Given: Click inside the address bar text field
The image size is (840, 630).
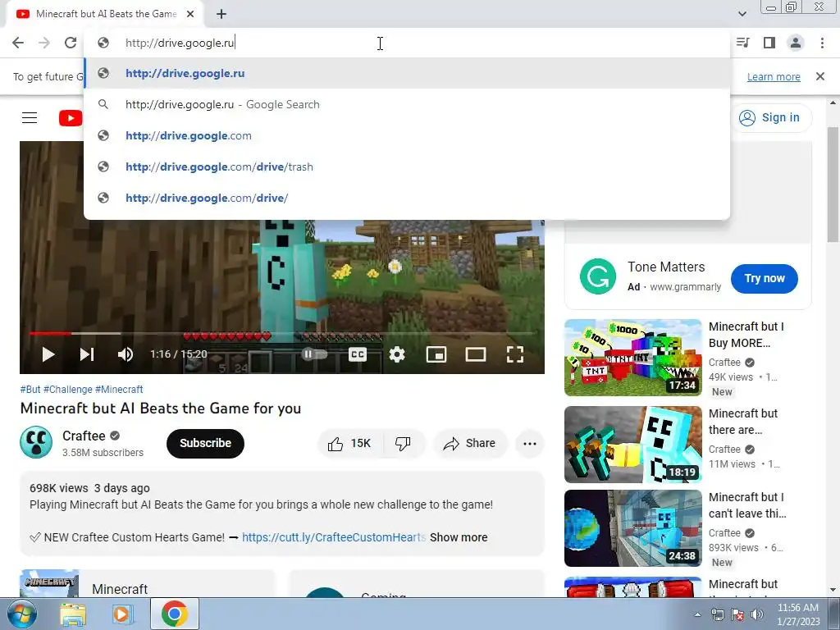Looking at the screenshot, I should click(x=407, y=43).
